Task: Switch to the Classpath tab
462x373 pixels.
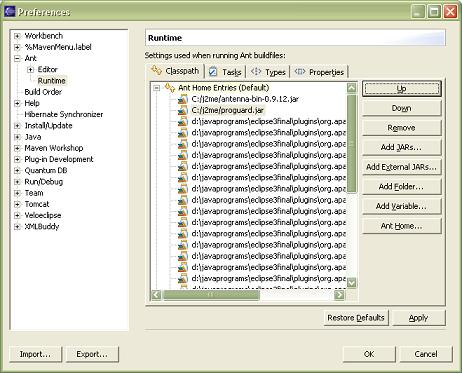Action: (x=176, y=71)
